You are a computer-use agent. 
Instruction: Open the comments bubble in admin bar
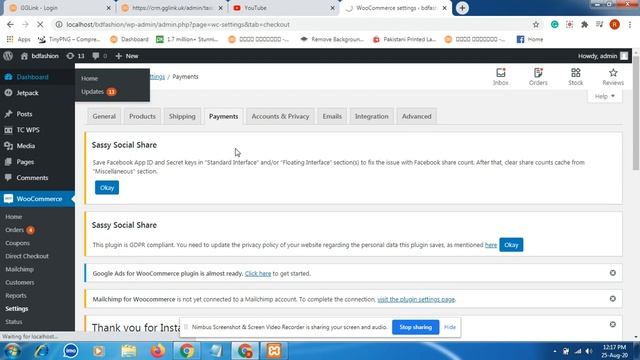coord(99,56)
